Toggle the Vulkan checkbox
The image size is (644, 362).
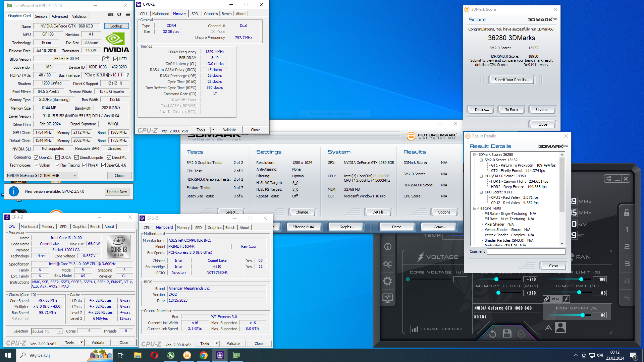(x=36, y=165)
